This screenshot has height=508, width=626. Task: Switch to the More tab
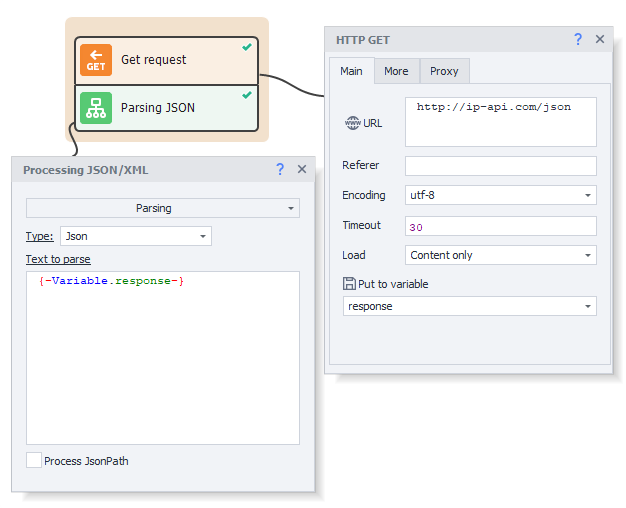[396, 71]
